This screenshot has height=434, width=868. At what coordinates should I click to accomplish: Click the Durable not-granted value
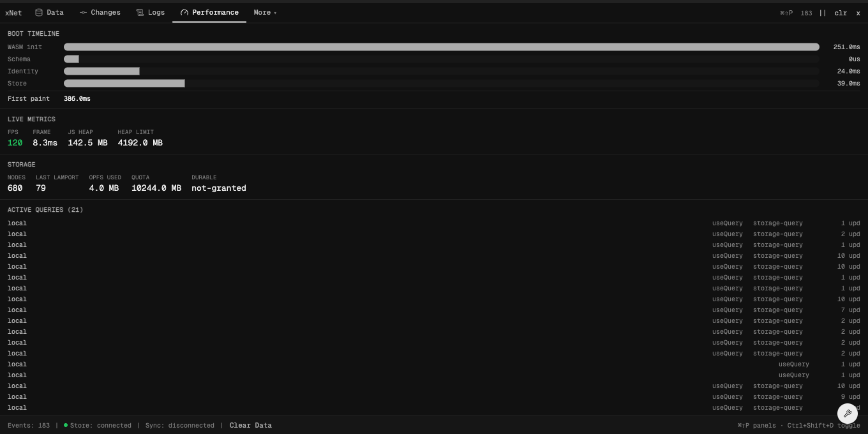click(x=219, y=188)
